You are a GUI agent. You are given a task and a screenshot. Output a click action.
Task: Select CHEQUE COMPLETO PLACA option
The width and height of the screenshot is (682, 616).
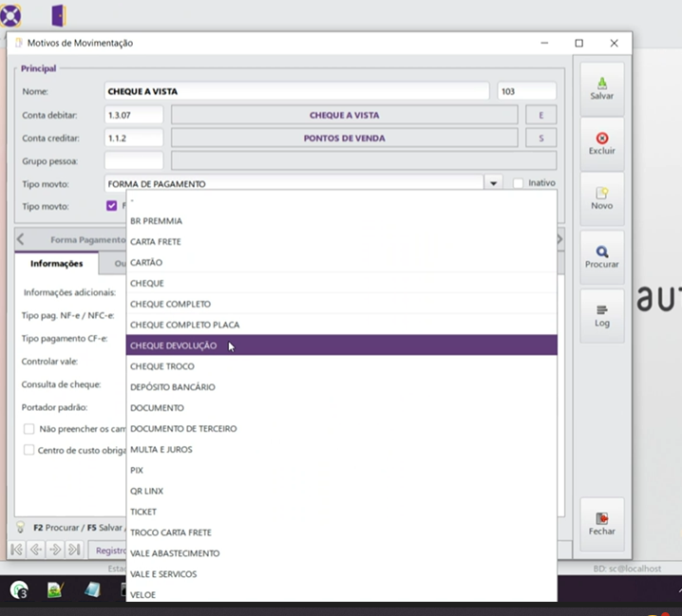[341, 325]
